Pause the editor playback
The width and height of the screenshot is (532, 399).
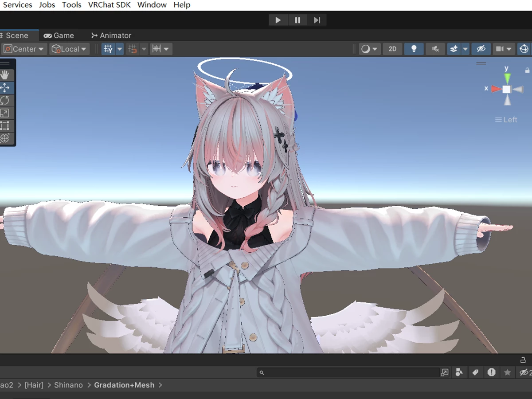297,20
